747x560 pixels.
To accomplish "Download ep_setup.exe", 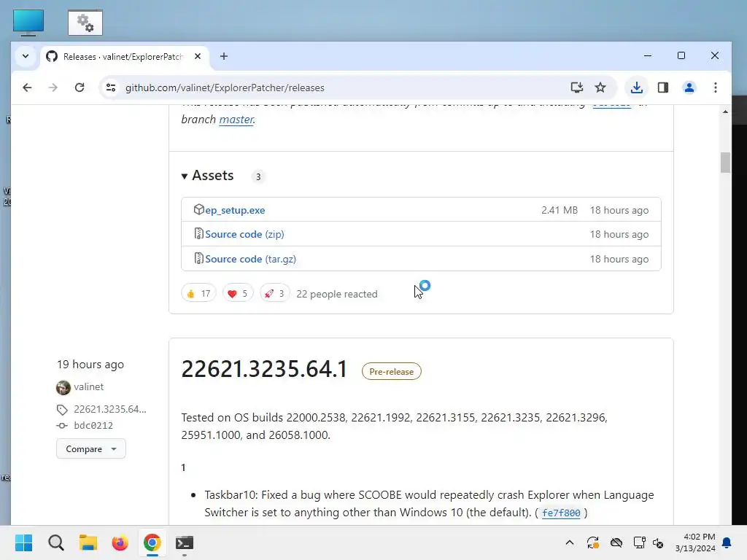I will [235, 210].
